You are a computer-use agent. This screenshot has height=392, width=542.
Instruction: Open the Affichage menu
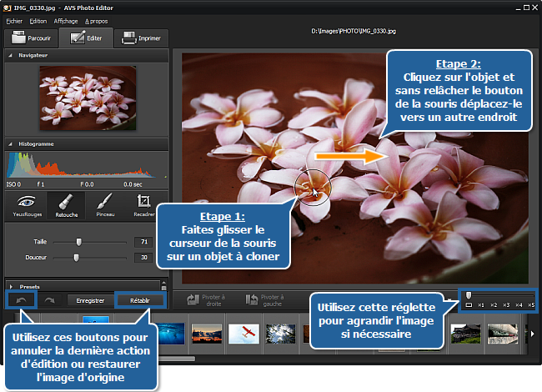pos(66,21)
